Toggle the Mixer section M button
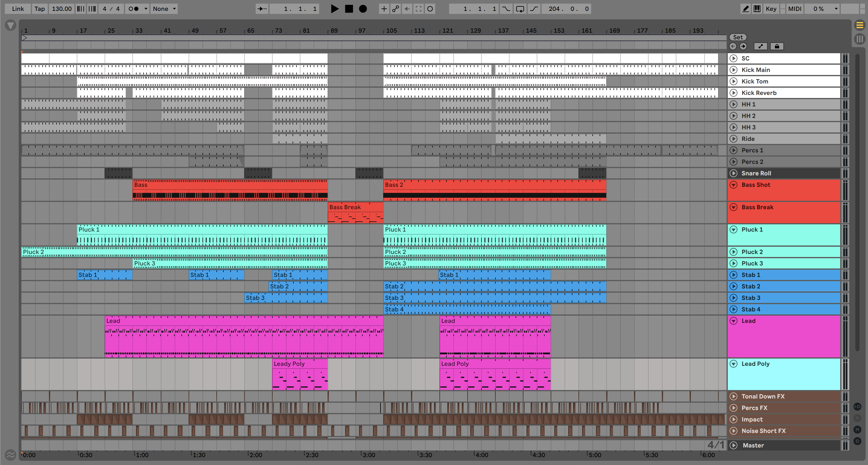Image resolution: width=868 pixels, height=465 pixels. coord(857,430)
